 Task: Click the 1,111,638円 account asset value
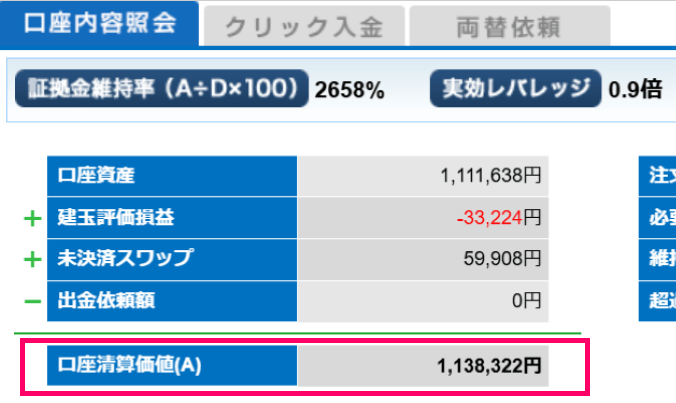(490, 176)
